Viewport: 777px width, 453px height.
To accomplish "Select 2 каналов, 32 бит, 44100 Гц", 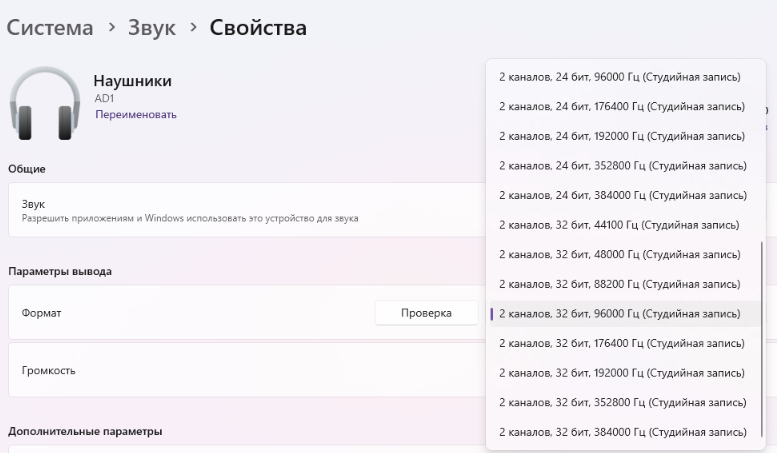I will (619, 225).
